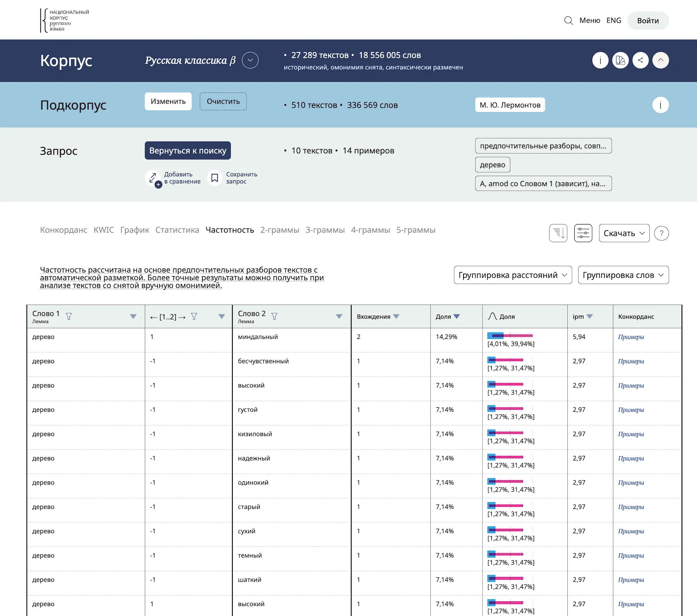Screen dimensions: 697x616
Task: Click the предпочтительные разборы query tag
Action: (x=543, y=146)
